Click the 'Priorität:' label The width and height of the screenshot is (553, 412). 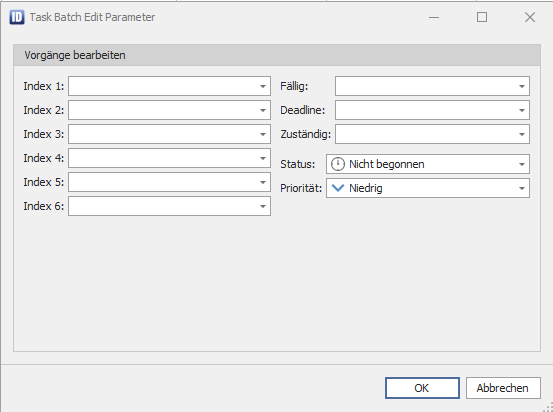coord(301,188)
